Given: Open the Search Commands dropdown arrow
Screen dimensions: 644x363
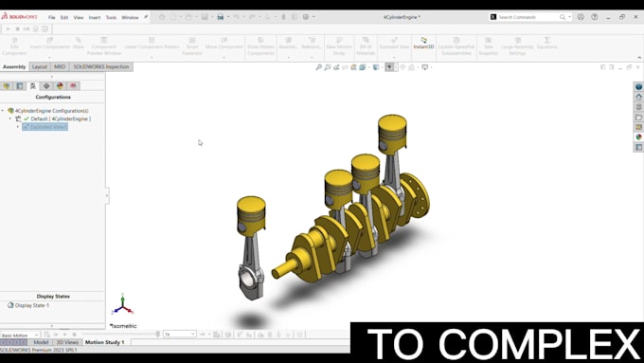Looking at the screenshot, I should pos(569,17).
